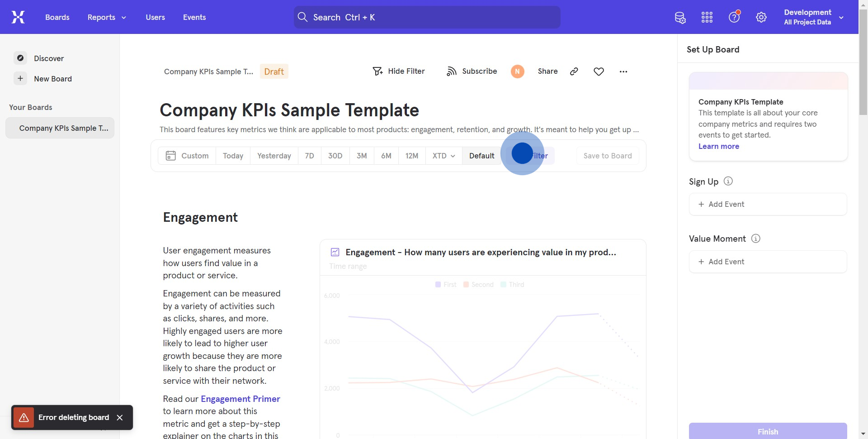Viewport: 868px width, 439px height.
Task: Focus the Search input field
Action: (x=427, y=17)
